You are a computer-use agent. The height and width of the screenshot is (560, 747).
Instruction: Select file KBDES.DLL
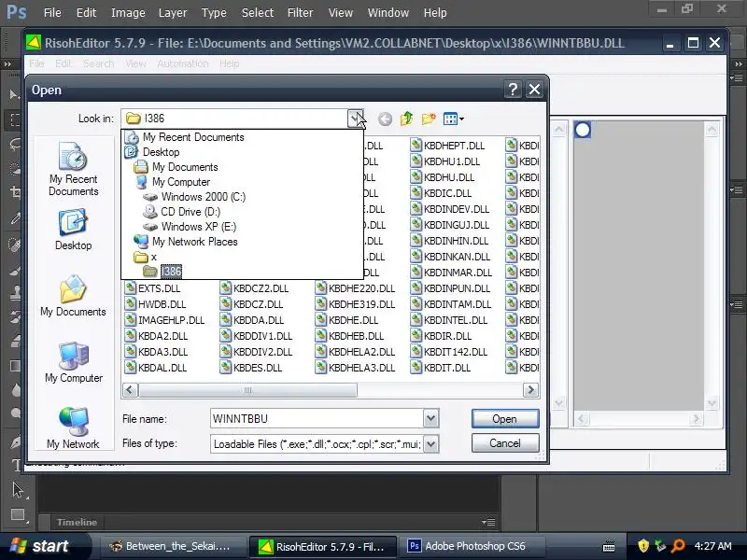(251, 368)
